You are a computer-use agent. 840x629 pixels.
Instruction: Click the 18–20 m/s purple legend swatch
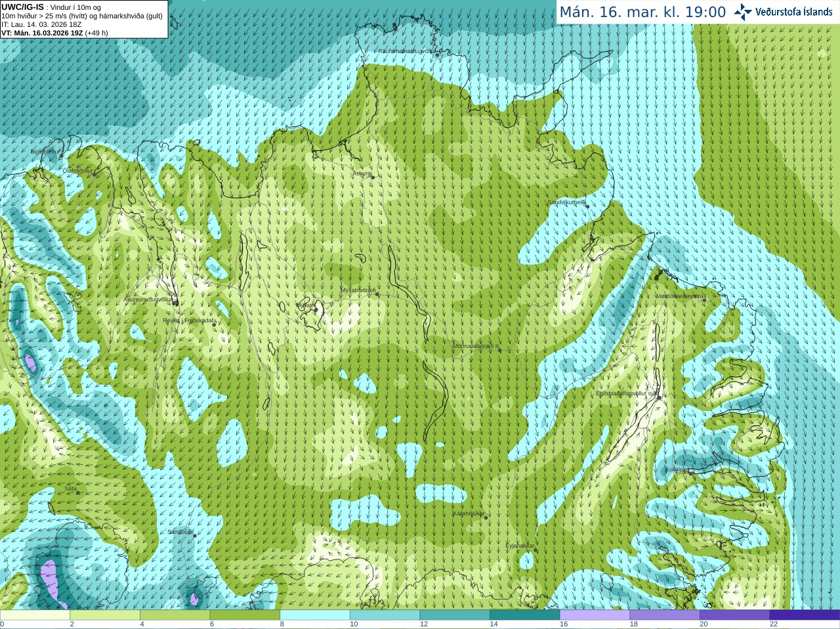click(x=665, y=615)
